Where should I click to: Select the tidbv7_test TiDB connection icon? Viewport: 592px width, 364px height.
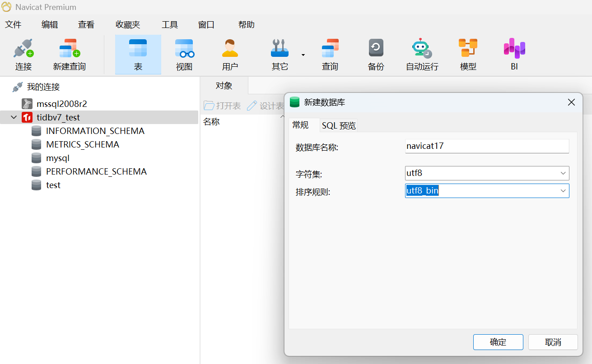pyautogui.click(x=27, y=117)
